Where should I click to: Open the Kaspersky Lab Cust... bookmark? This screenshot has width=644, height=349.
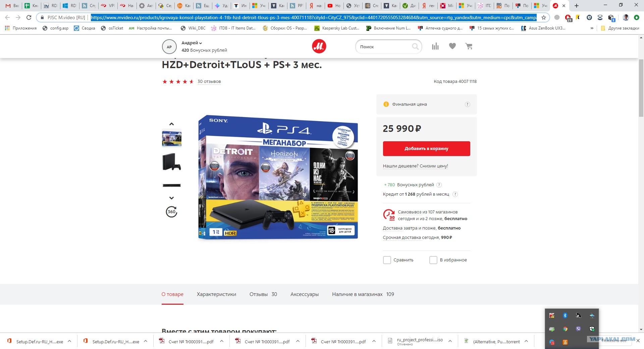pos(337,28)
